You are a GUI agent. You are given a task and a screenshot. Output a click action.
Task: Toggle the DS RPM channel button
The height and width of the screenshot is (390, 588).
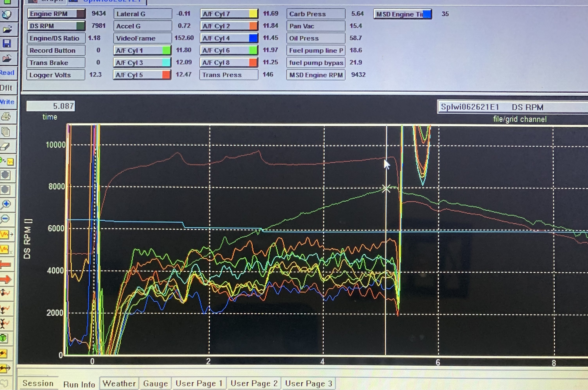point(56,26)
